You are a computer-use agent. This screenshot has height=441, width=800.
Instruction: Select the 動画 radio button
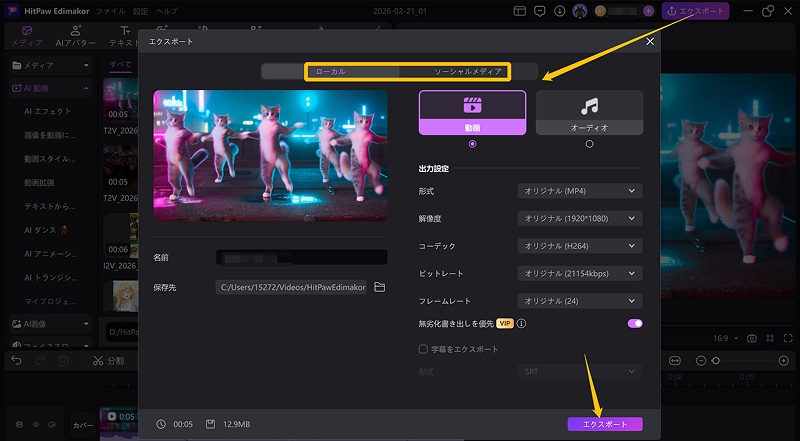click(472, 144)
